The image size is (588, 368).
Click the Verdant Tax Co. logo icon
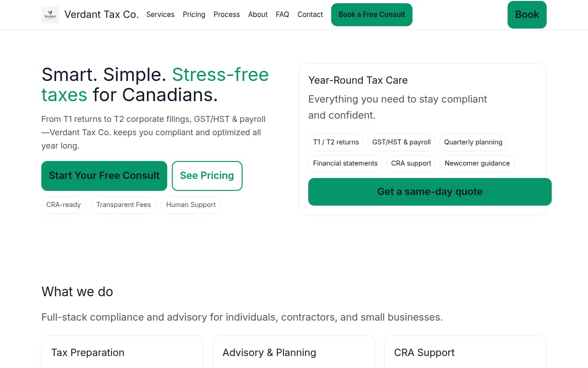coord(50,14)
